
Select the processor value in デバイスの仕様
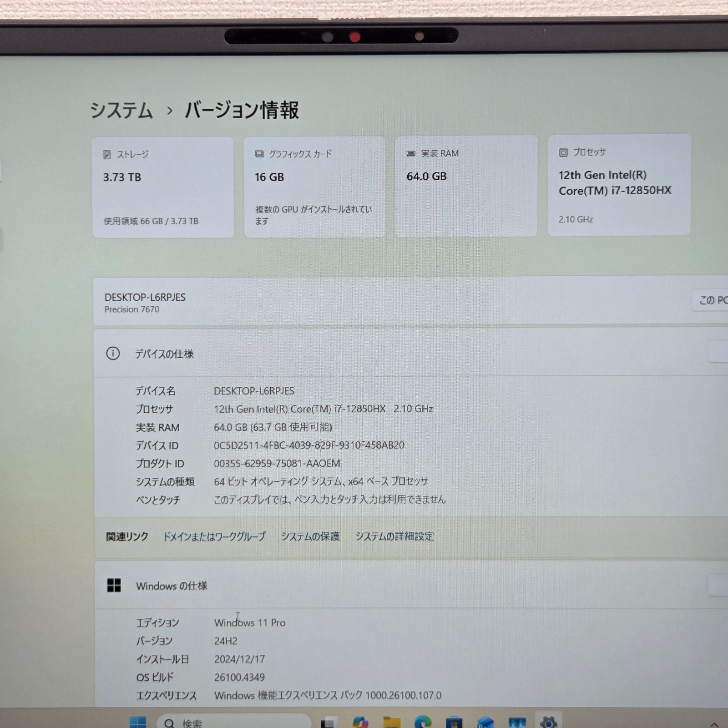(x=324, y=409)
